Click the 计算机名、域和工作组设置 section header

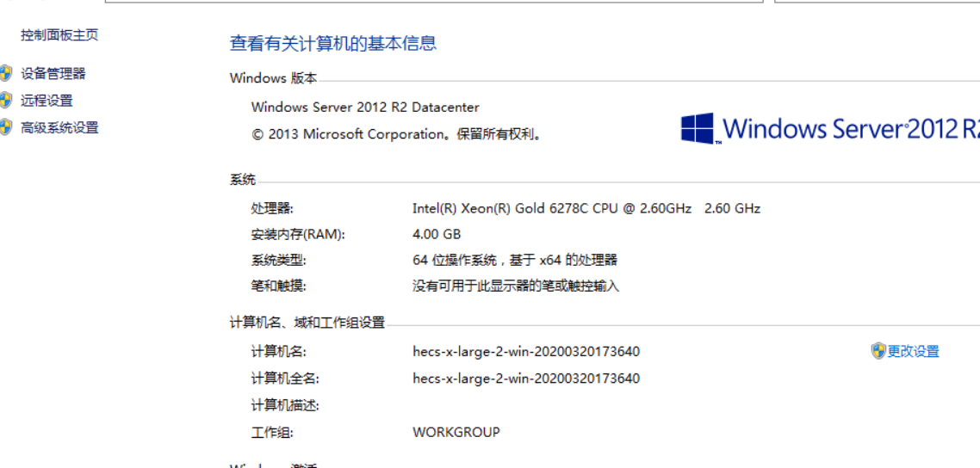click(307, 323)
